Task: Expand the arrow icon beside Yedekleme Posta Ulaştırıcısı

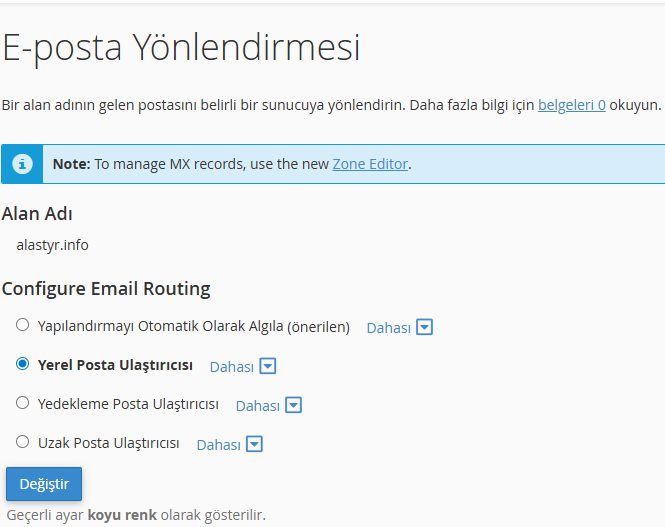Action: (293, 405)
